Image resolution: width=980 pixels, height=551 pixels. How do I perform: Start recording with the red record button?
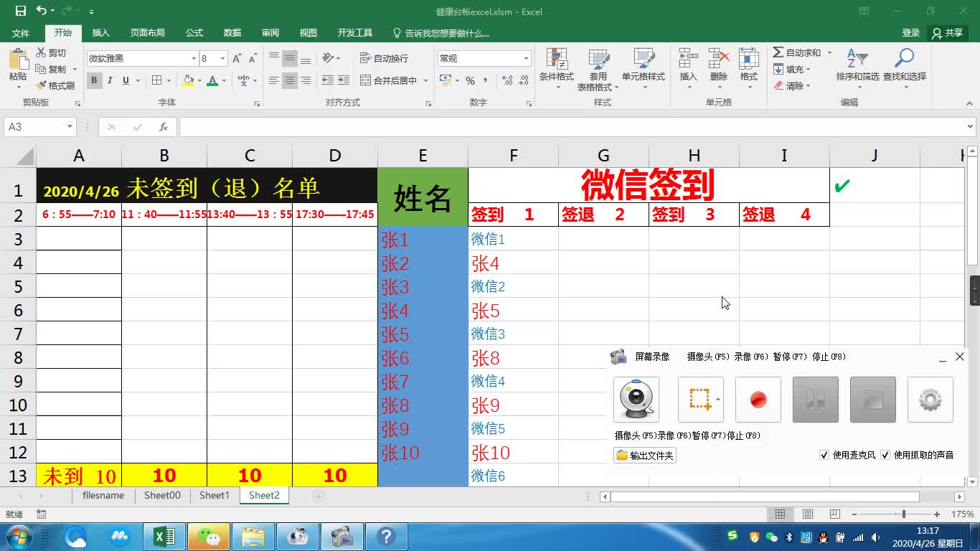(758, 400)
